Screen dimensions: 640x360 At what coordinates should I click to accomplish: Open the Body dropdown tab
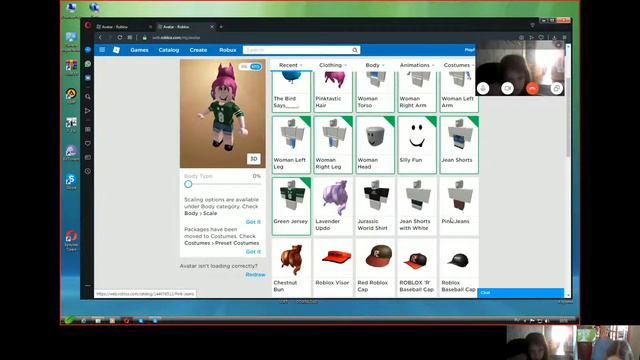pos(375,65)
